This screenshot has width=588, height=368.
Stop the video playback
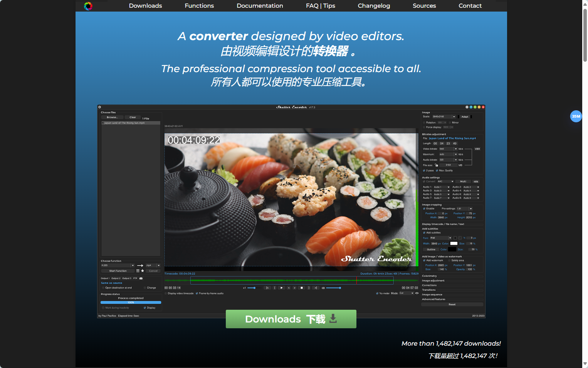coord(302,288)
